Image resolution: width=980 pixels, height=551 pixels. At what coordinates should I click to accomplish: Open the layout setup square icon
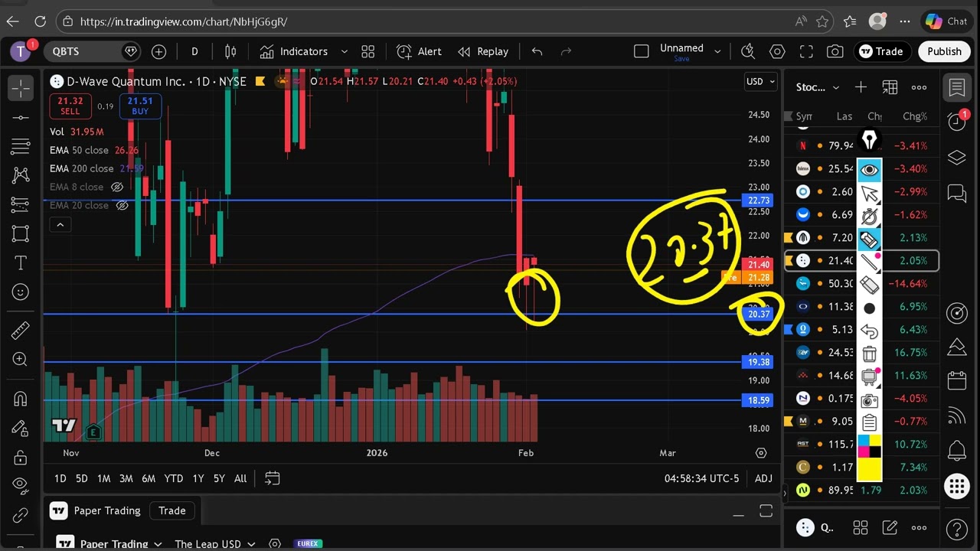(642, 51)
